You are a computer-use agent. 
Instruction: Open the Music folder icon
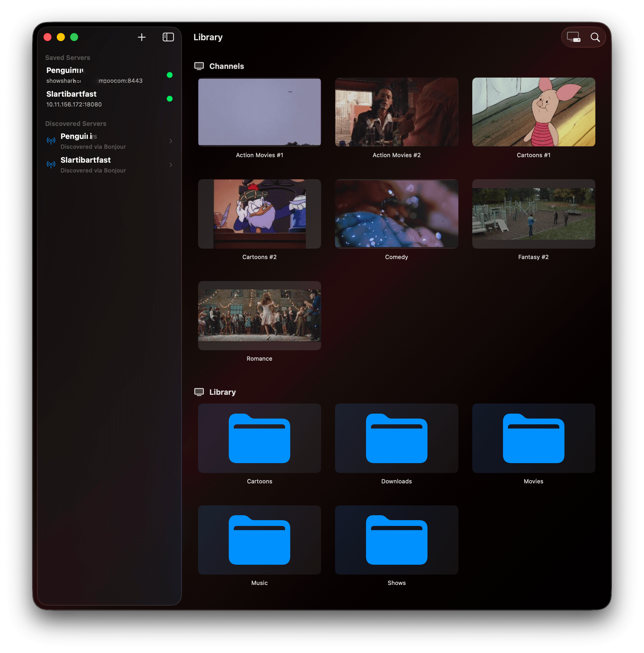(259, 540)
